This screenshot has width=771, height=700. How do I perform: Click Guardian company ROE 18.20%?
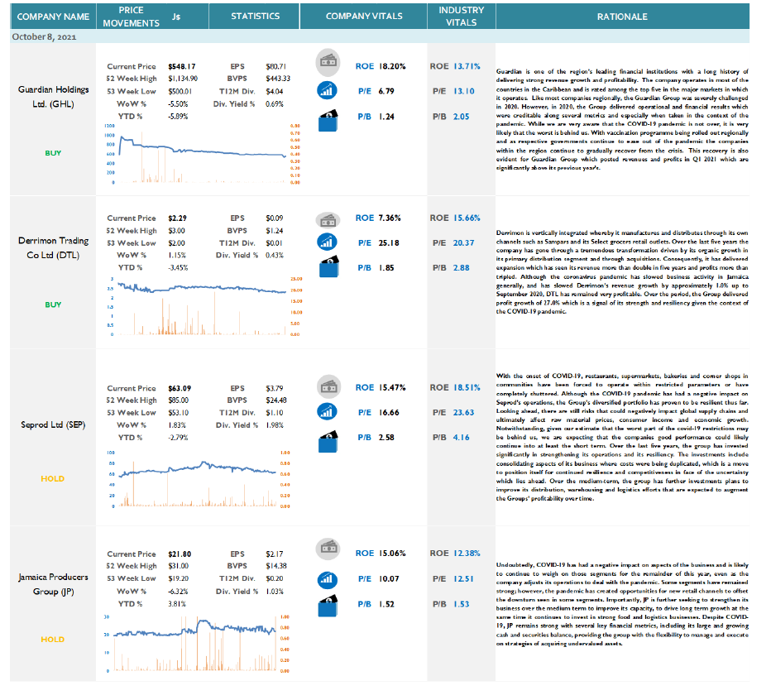point(392,66)
